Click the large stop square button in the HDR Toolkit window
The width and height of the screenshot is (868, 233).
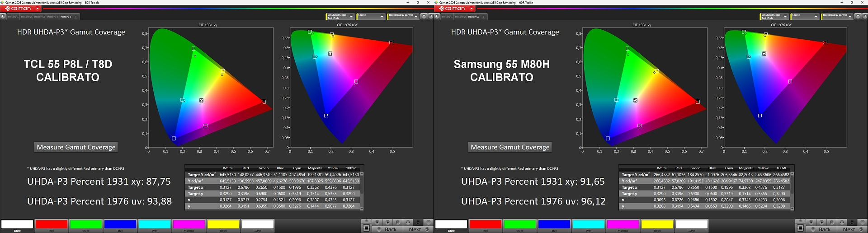click(800, 228)
